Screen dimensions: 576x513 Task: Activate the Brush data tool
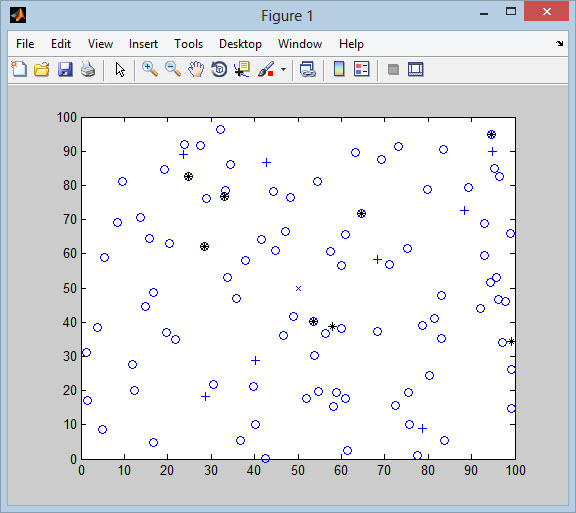(266, 69)
